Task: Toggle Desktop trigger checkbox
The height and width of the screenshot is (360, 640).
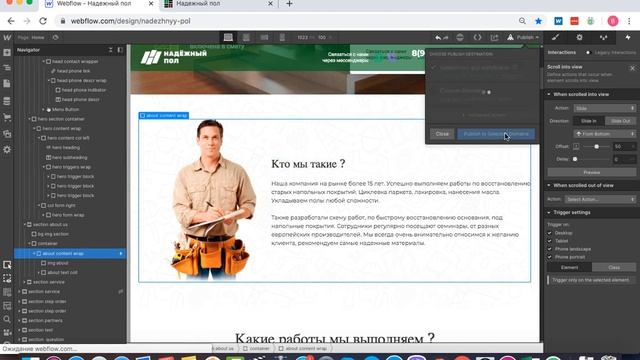Action: coord(549,233)
